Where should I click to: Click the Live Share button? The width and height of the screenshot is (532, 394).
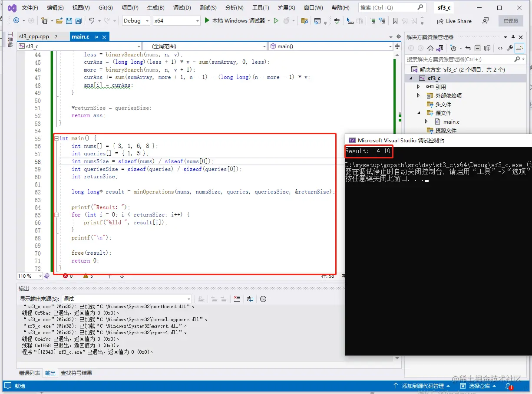[x=454, y=21]
